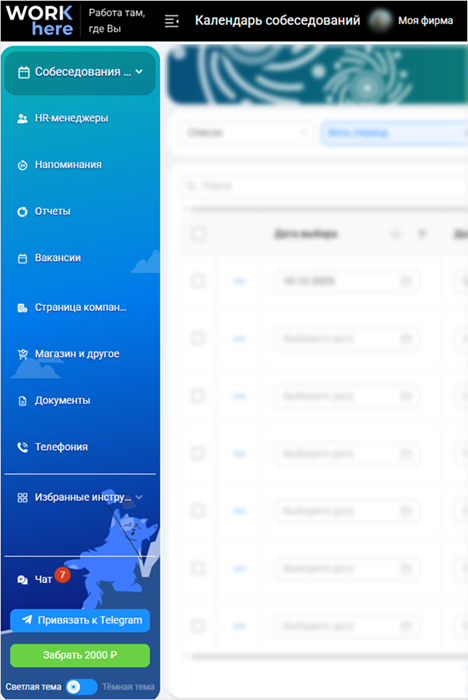This screenshot has width=468, height=700.
Task: Open the profile avatar in header
Action: click(380, 21)
